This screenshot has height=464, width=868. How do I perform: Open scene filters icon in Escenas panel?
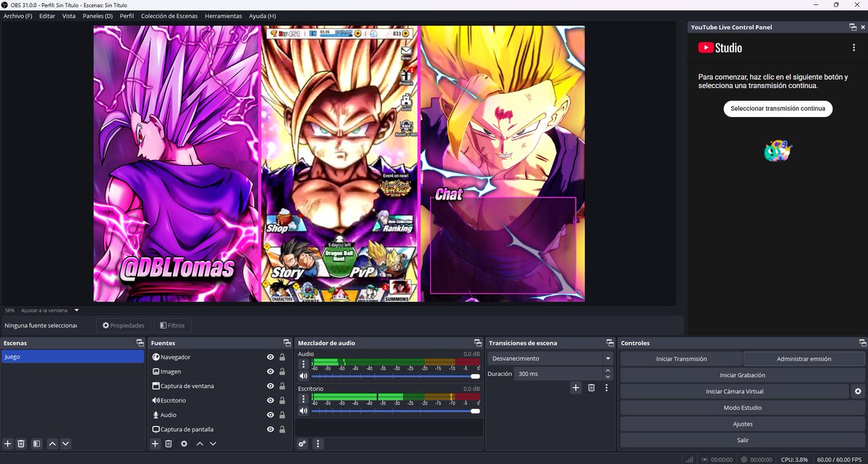[x=35, y=443]
